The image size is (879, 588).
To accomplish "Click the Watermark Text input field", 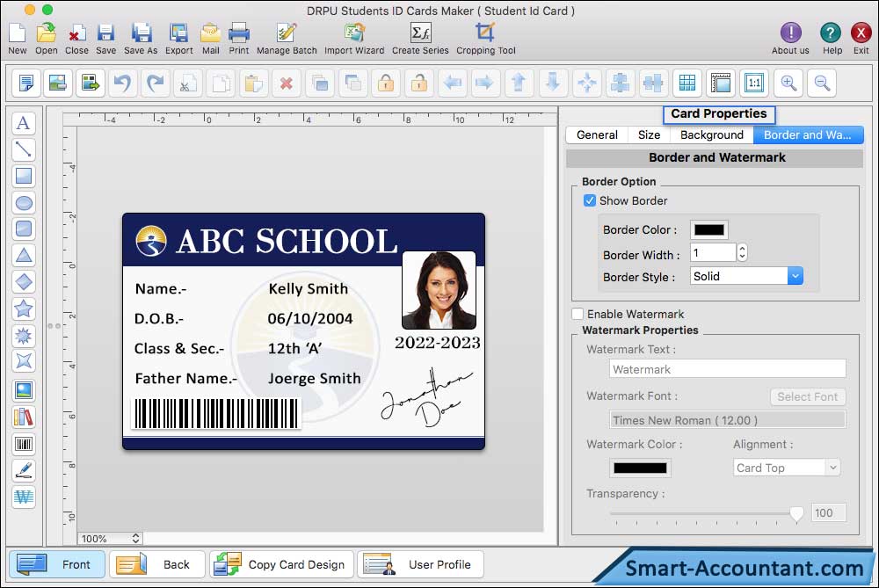I will click(727, 369).
